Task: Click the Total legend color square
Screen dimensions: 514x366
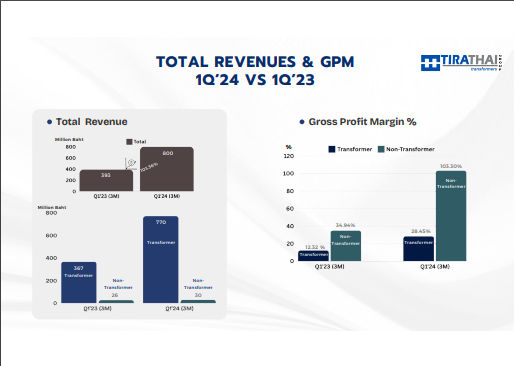Action: coord(129,142)
